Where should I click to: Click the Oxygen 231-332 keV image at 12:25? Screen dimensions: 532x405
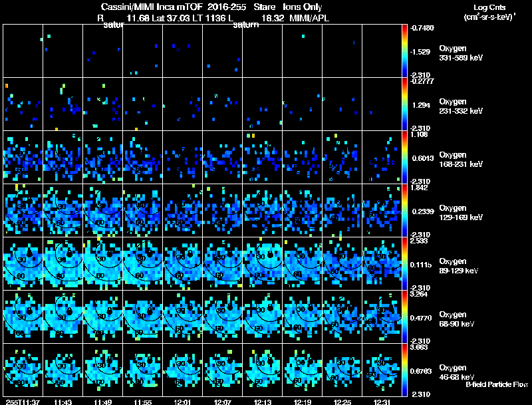click(x=342, y=104)
